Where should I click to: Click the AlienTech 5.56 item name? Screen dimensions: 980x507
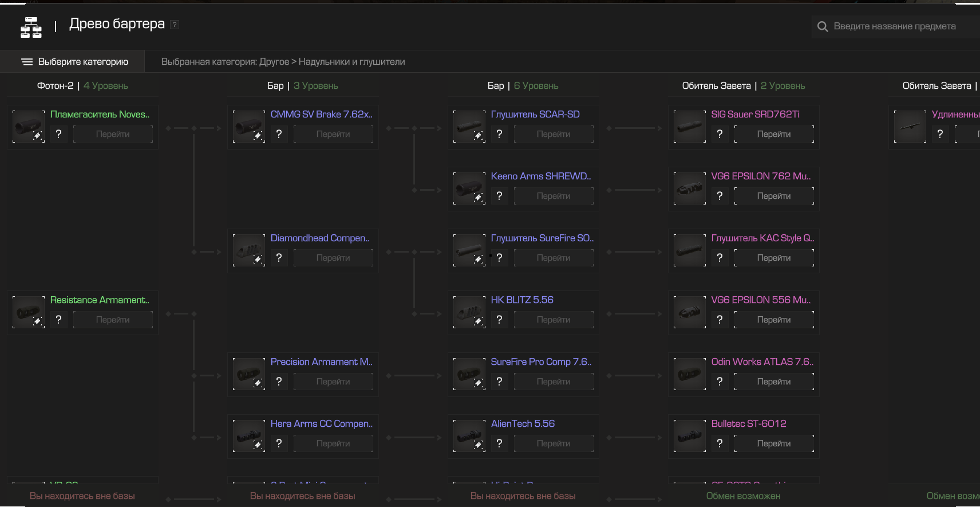[523, 424]
